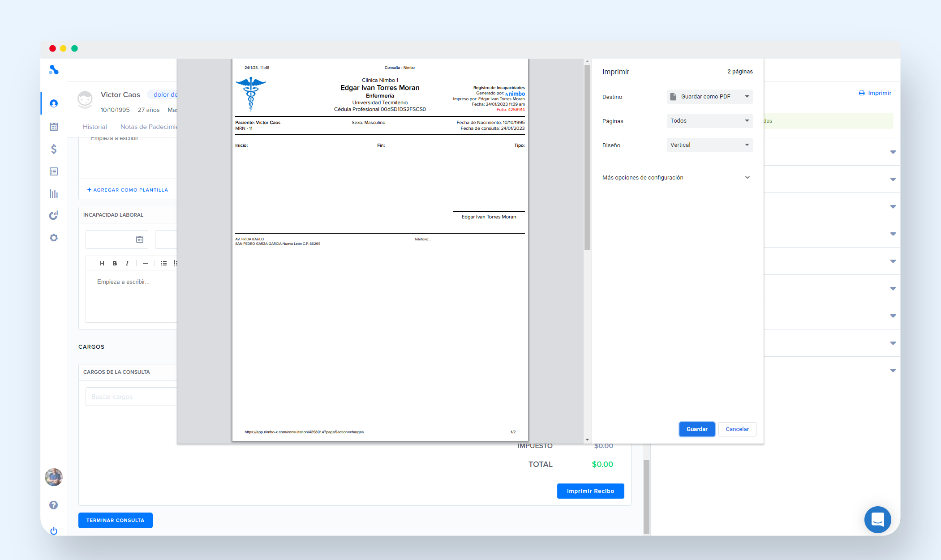This screenshot has width=941, height=560.
Task: Click the print preview vertical scrollbar
Action: pos(587,158)
